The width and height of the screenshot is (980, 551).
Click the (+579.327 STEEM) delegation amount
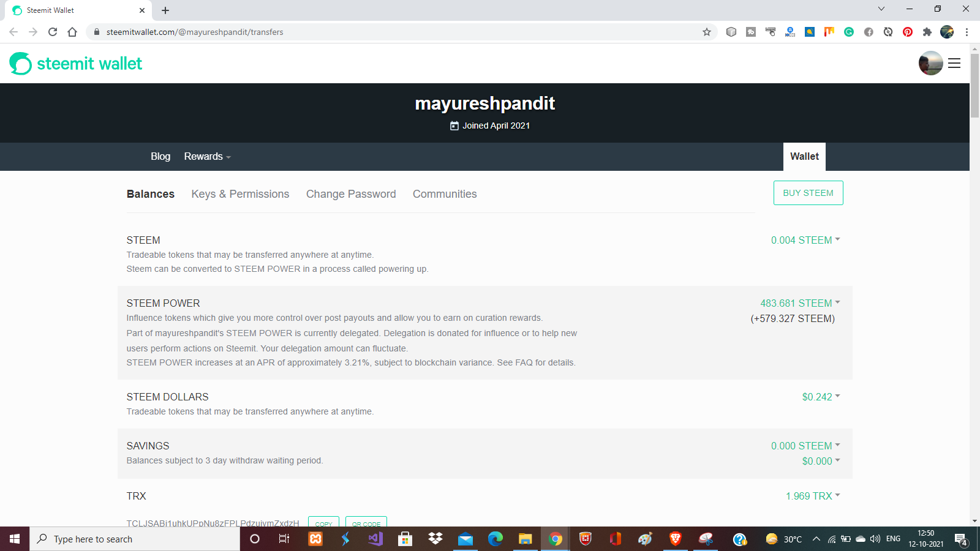(793, 318)
